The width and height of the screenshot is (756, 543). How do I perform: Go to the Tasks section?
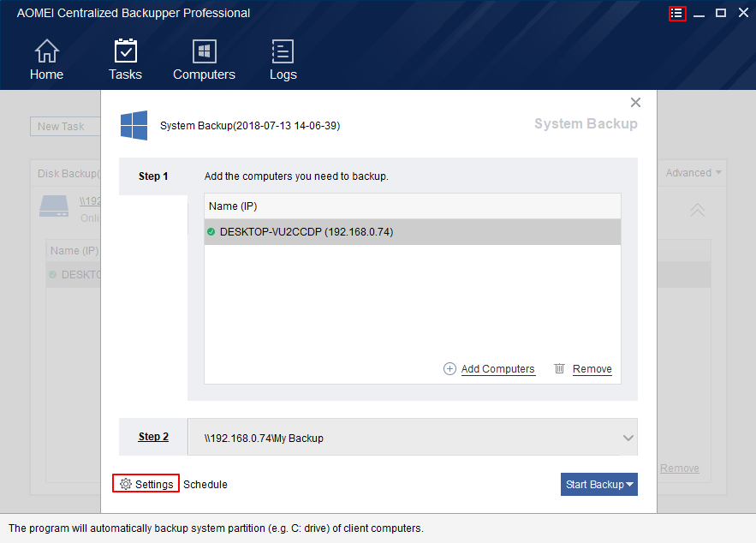coord(125,59)
